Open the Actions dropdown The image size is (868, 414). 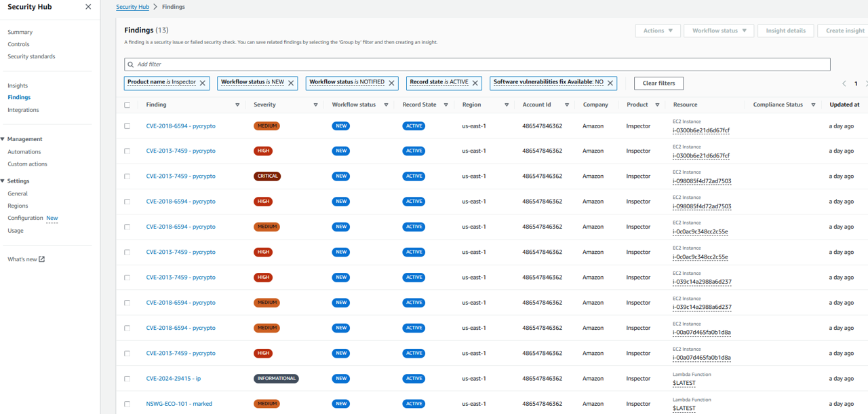pos(658,31)
